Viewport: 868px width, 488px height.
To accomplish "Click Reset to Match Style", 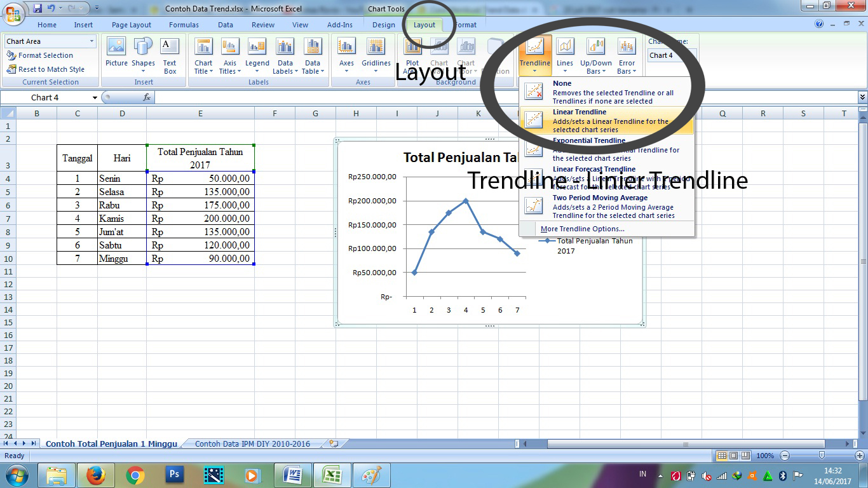I will point(46,69).
